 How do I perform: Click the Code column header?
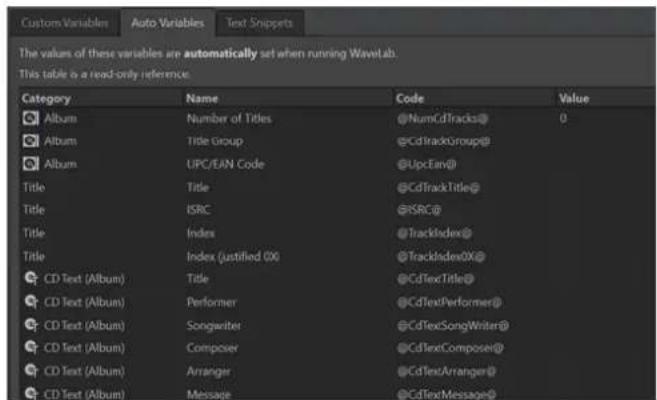coord(410,98)
